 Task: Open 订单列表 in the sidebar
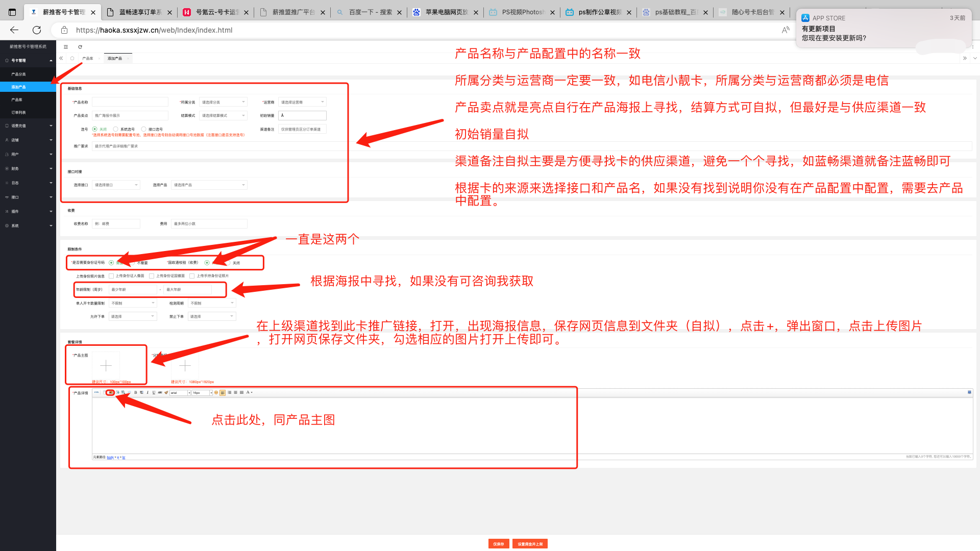[28, 112]
